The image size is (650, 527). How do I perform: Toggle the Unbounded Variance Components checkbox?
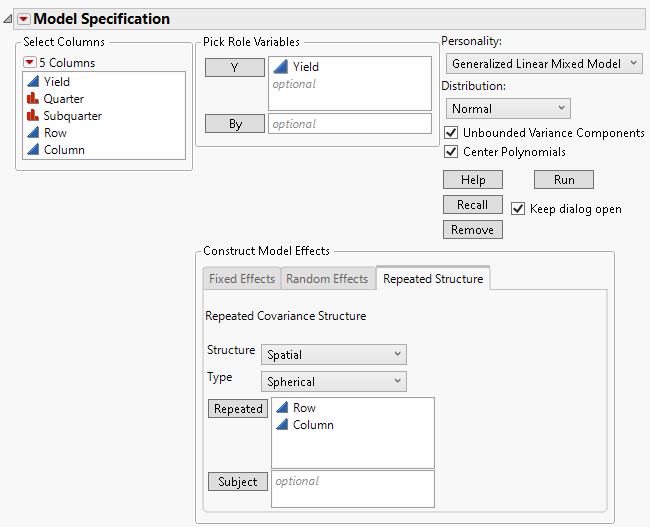pos(451,133)
